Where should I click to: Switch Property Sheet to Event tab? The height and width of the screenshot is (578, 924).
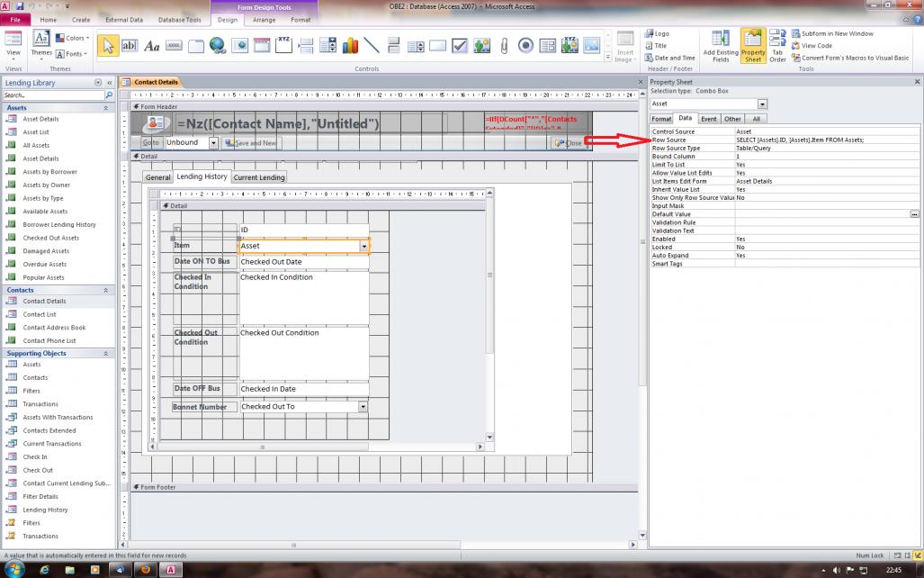click(708, 119)
